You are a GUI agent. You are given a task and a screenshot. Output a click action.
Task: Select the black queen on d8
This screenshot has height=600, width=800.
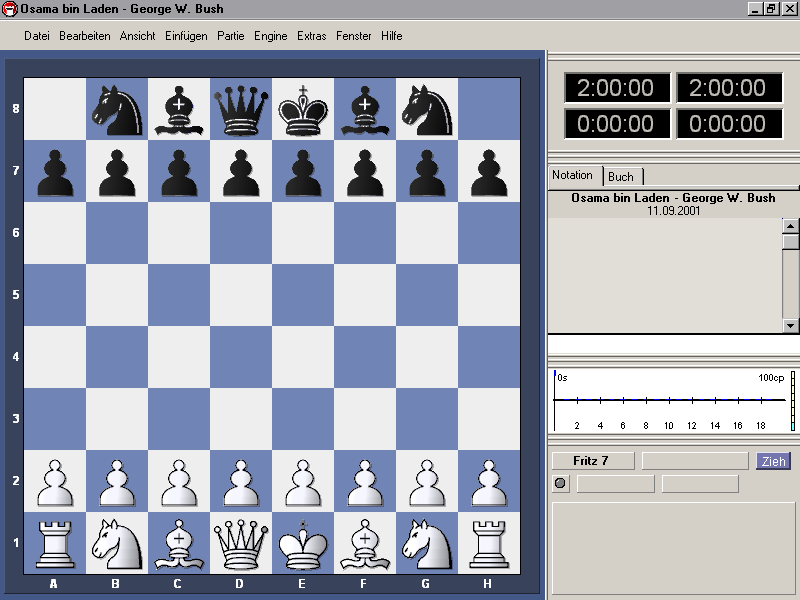(x=241, y=110)
